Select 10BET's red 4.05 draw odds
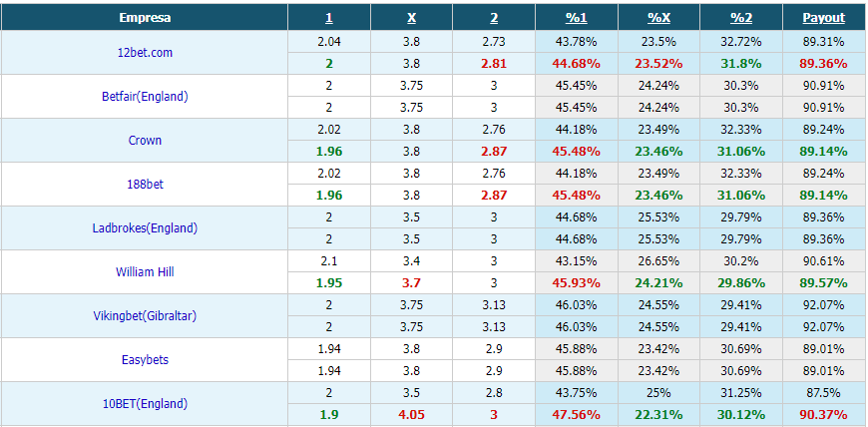The width and height of the screenshot is (868, 427). 411,415
